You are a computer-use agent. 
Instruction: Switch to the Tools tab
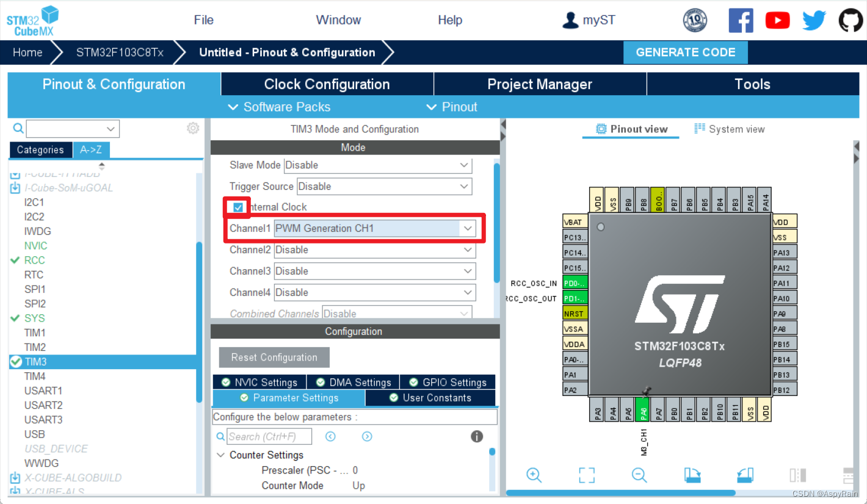pyautogui.click(x=752, y=84)
